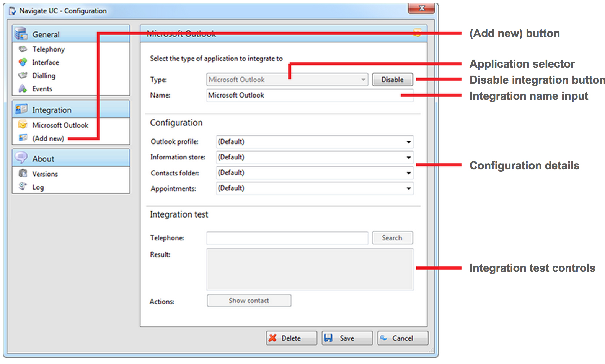Expand the Information store dropdown

(x=315, y=157)
